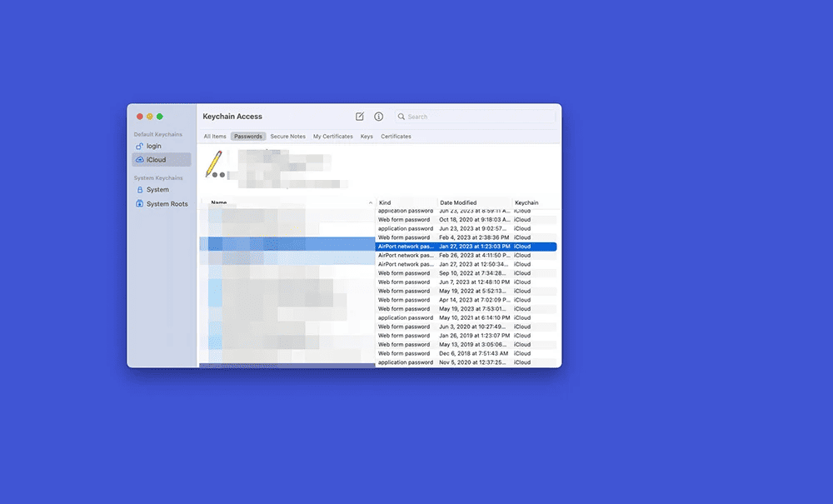Select the iCloud keychain in sidebar

[x=156, y=159]
